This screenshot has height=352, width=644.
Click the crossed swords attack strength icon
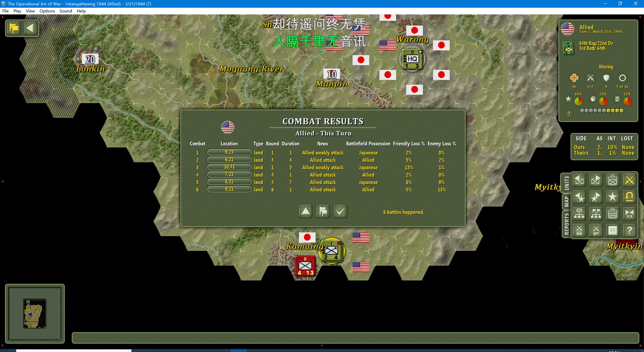[590, 78]
